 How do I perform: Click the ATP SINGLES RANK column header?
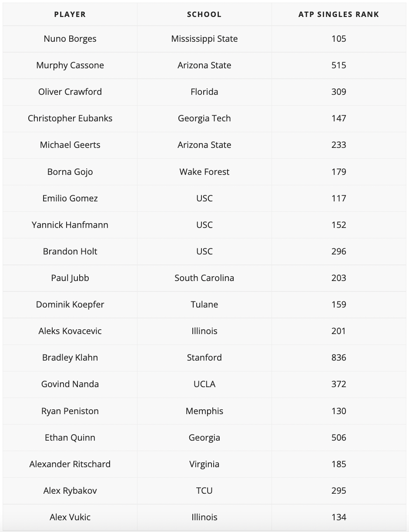(339, 14)
